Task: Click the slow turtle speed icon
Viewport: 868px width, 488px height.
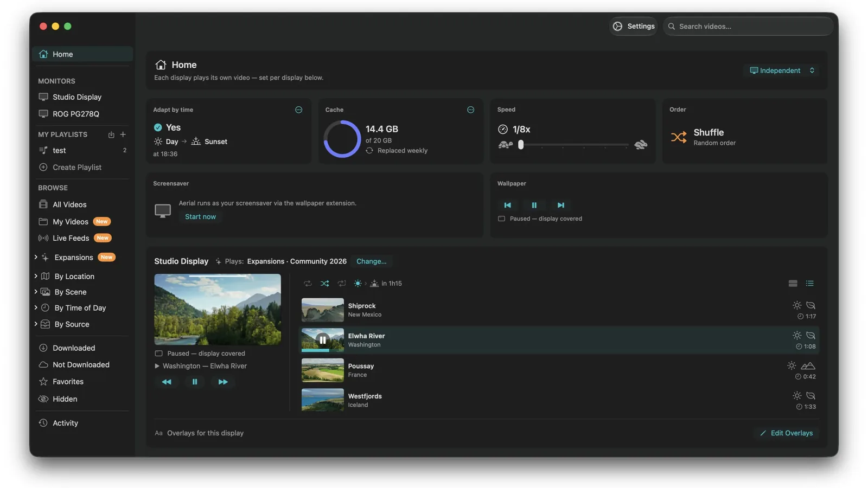Action: pos(505,145)
